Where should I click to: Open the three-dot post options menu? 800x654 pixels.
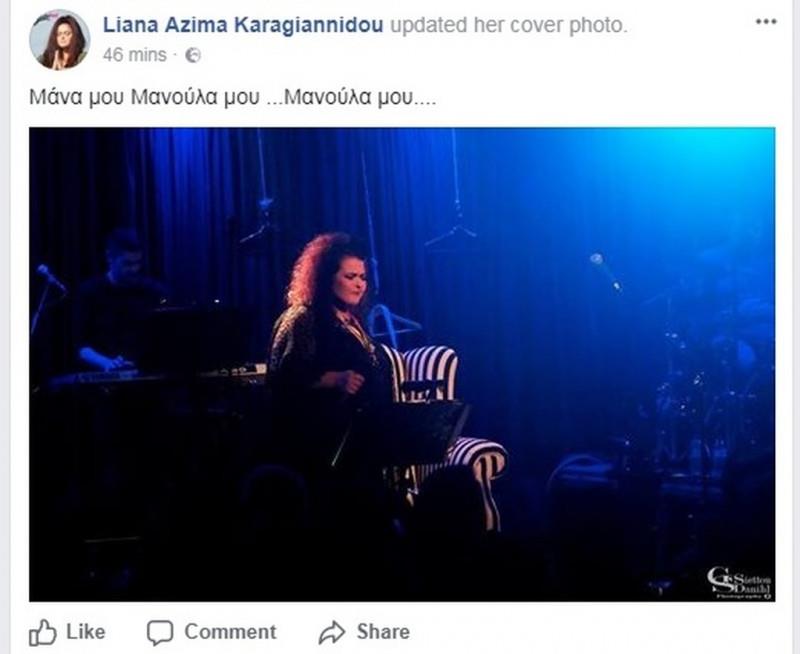pyautogui.click(x=766, y=22)
